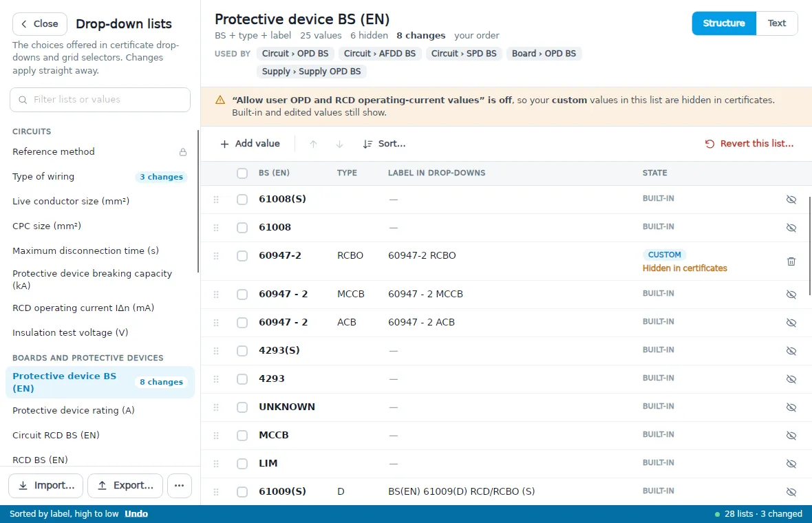Screen dimensions: 812x523
Task: Toggle visibility of LIM value
Action: pyautogui.click(x=791, y=463)
